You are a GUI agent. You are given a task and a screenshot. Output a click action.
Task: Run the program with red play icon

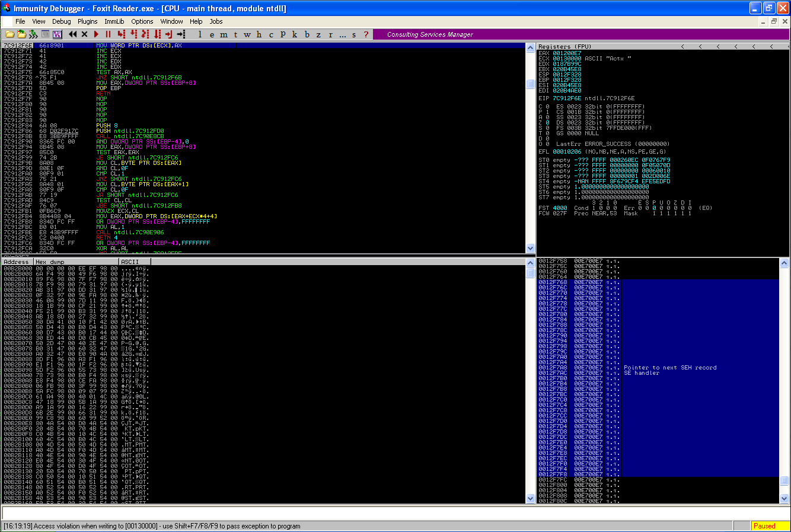96,34
